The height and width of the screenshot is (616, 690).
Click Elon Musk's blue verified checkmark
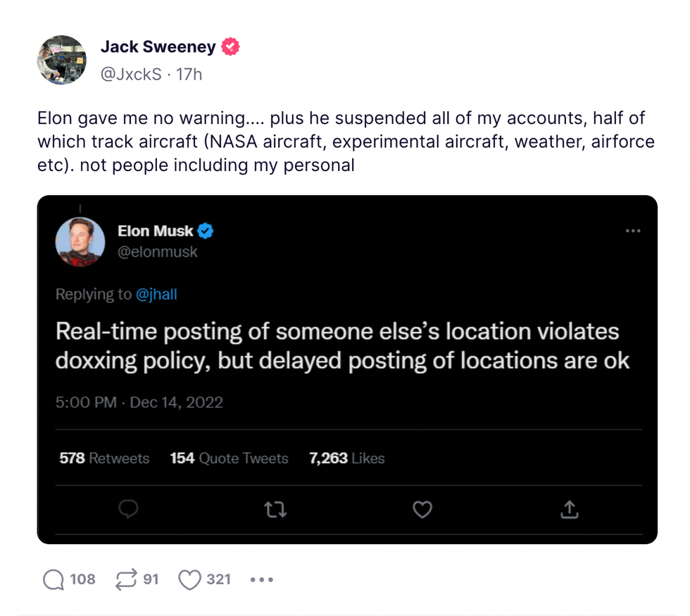pos(205,231)
